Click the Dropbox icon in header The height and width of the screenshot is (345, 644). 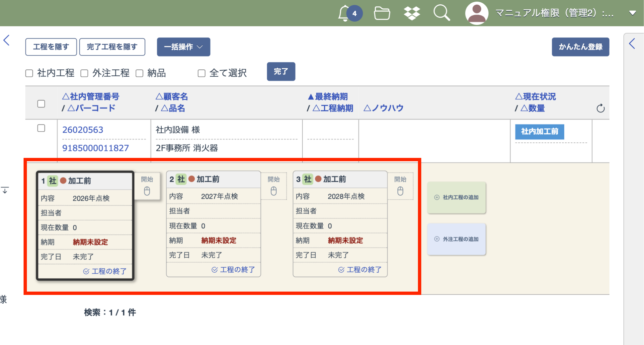click(412, 13)
